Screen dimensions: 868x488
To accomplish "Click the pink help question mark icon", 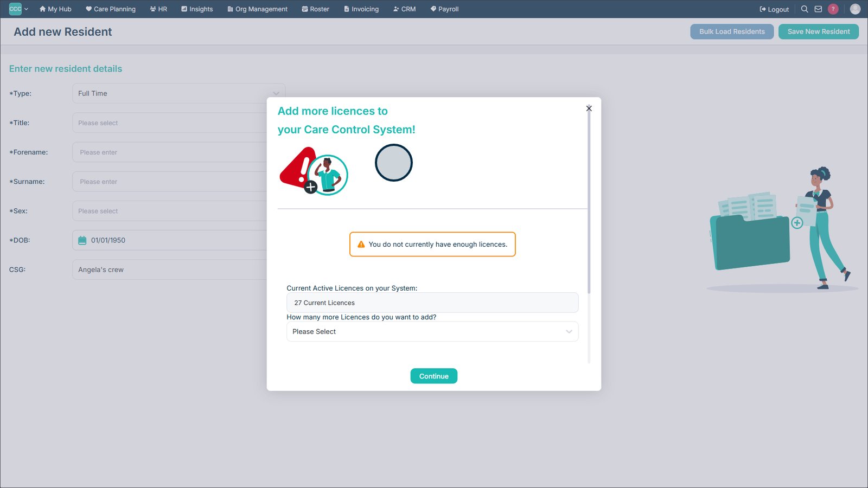I will pyautogui.click(x=833, y=9).
